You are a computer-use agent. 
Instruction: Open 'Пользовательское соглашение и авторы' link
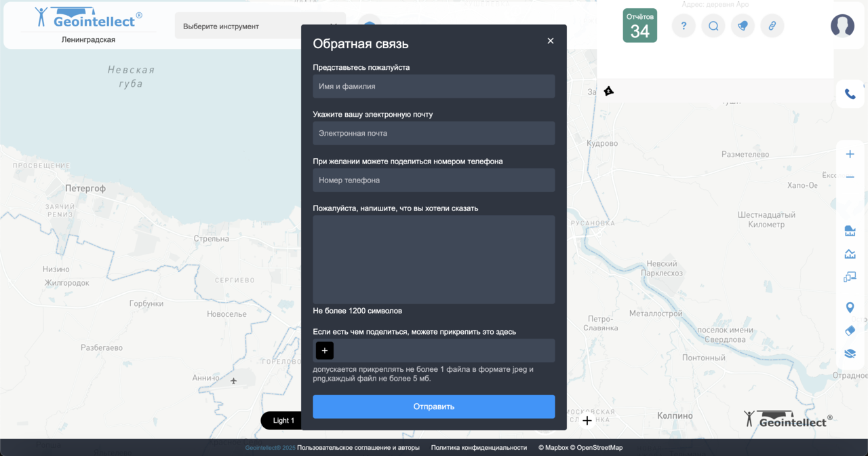(358, 448)
